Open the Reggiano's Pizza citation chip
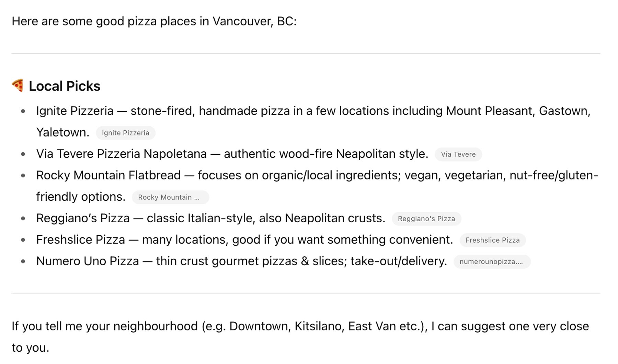Image resolution: width=618 pixels, height=364 pixels. pos(426,219)
